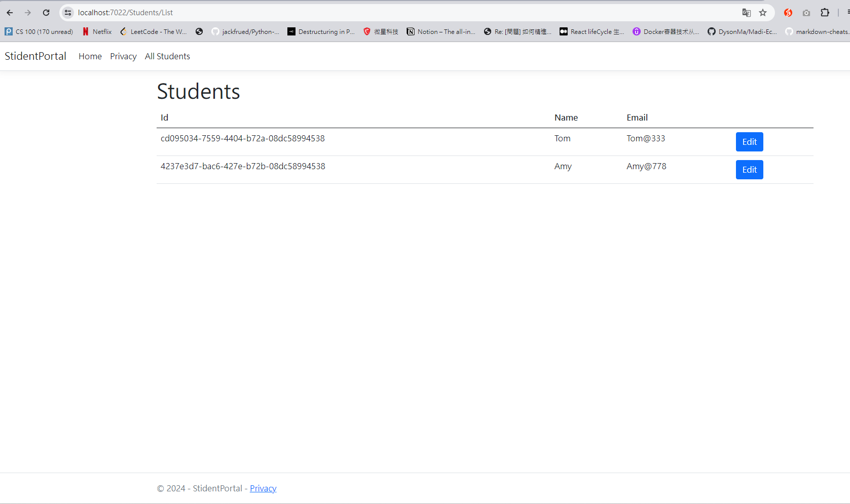The height and width of the screenshot is (504, 850).
Task: Open the Google Translate page translation icon
Action: pos(746,13)
